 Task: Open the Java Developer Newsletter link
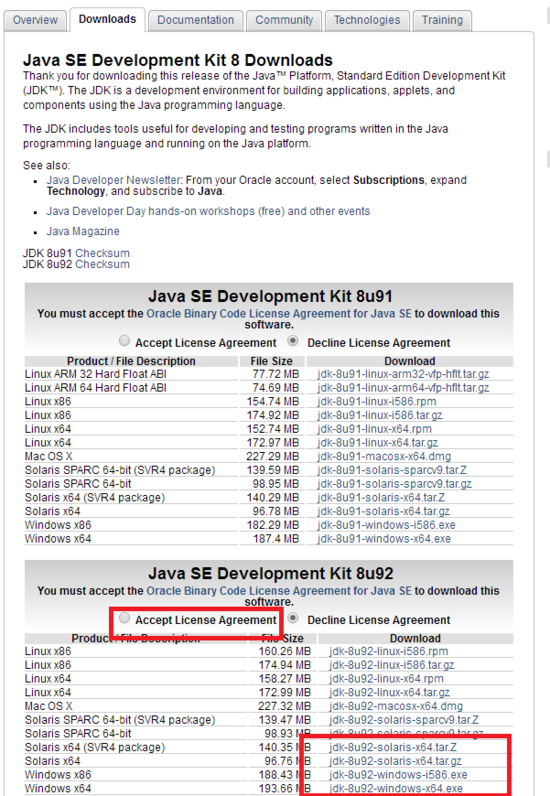(x=114, y=180)
